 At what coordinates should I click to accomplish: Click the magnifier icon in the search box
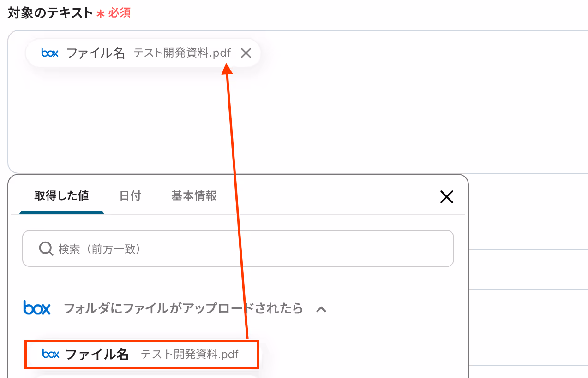[x=46, y=249]
